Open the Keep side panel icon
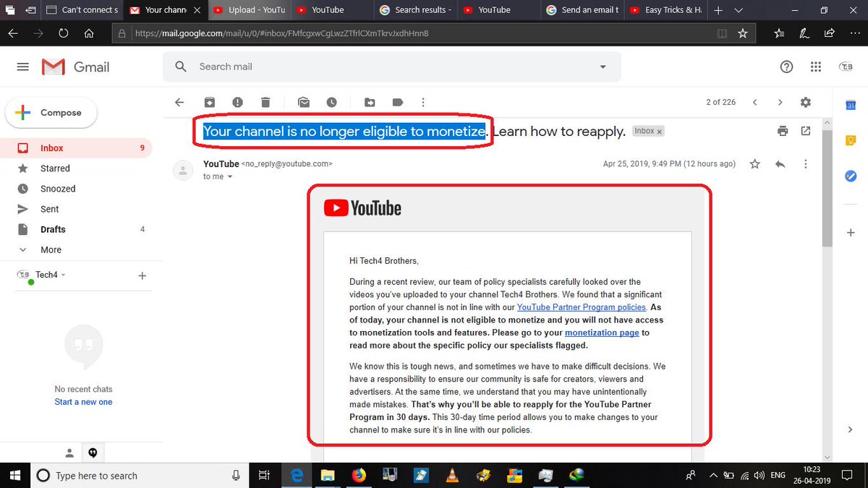Screen dimensions: 868x488 tap(851, 140)
